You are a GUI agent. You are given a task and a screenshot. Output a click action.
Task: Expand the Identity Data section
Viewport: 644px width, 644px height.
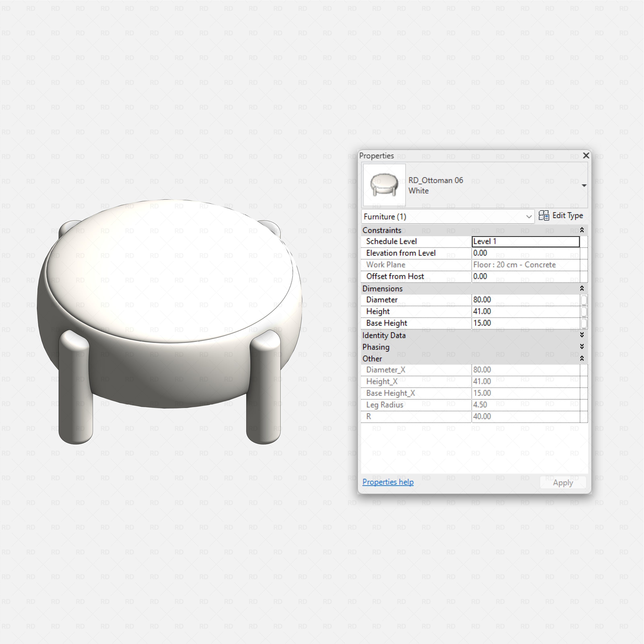[582, 335]
